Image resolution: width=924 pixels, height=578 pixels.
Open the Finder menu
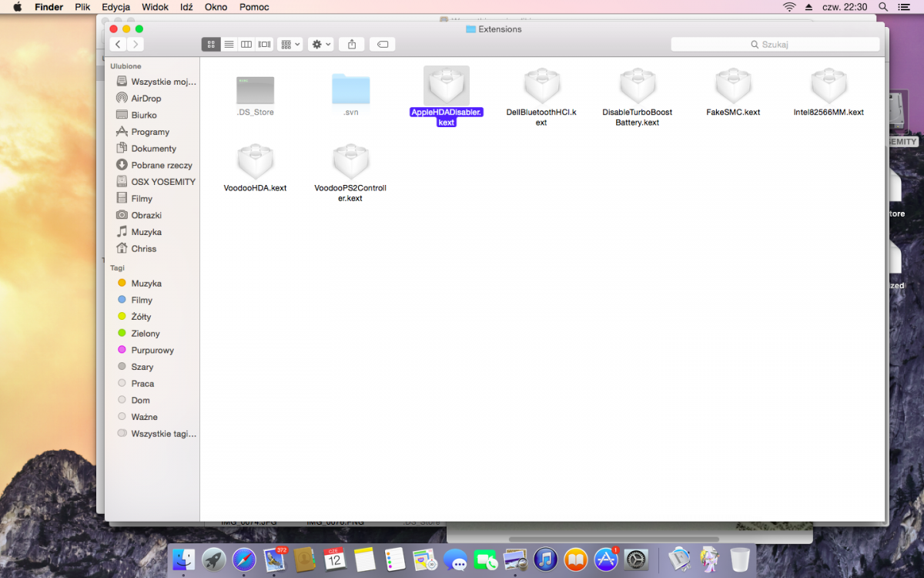coord(49,7)
